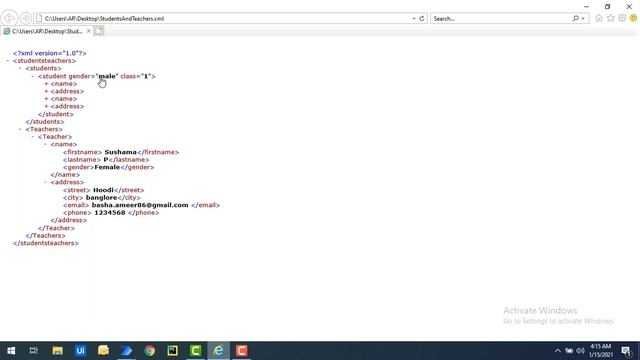The image size is (640, 360).
Task: Collapse the <address> node containing Hoodi
Action: (46, 182)
